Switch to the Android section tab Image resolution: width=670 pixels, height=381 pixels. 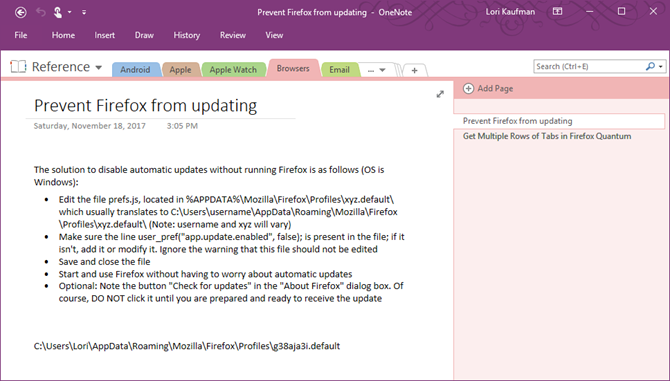(135, 70)
